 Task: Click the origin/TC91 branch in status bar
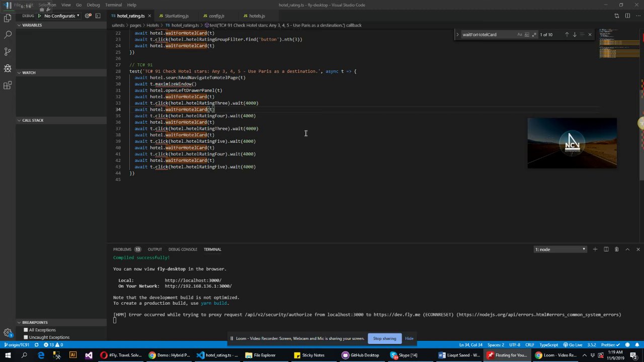(x=17, y=345)
